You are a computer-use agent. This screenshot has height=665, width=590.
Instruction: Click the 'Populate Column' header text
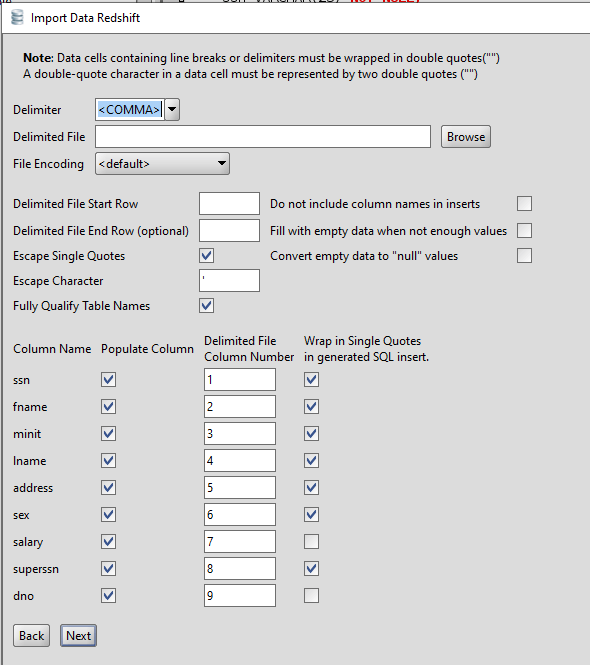[147, 349]
